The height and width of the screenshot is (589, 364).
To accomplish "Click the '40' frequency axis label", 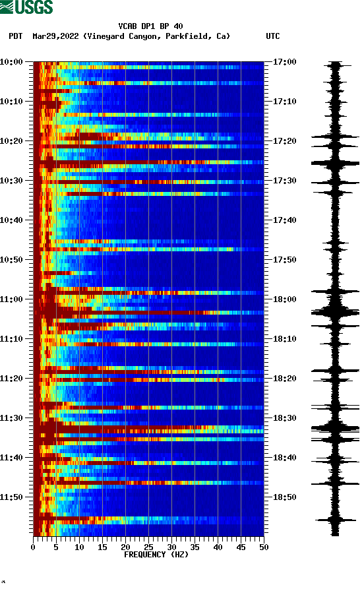I will 218,547.
